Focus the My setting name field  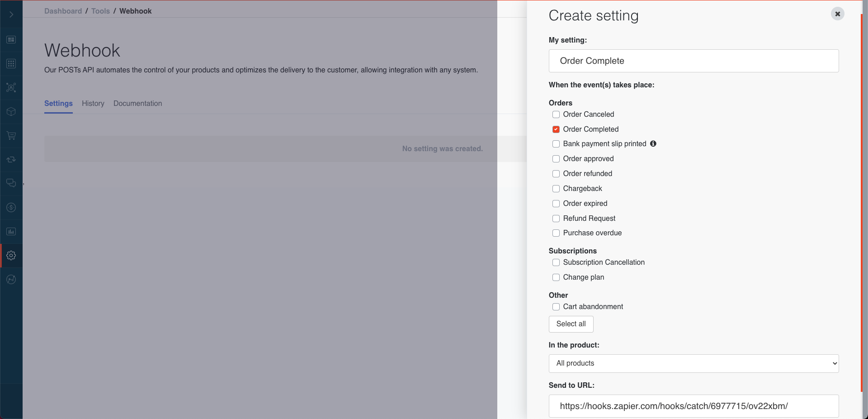coord(693,61)
